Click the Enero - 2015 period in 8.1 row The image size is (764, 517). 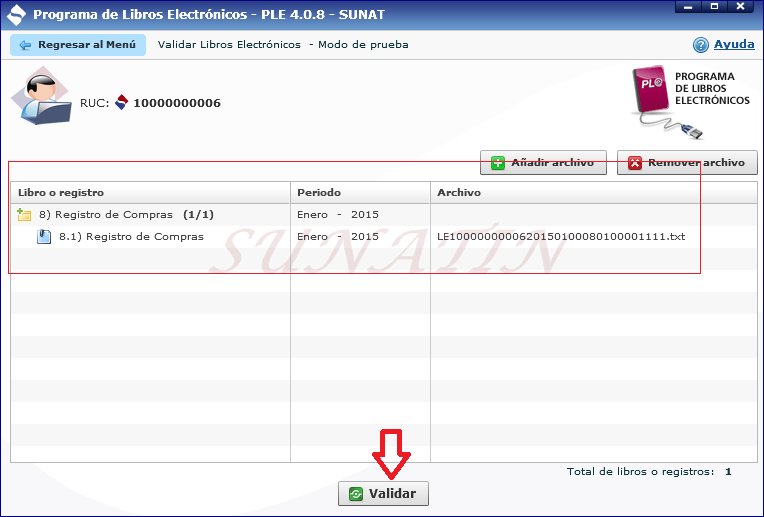[x=338, y=237]
